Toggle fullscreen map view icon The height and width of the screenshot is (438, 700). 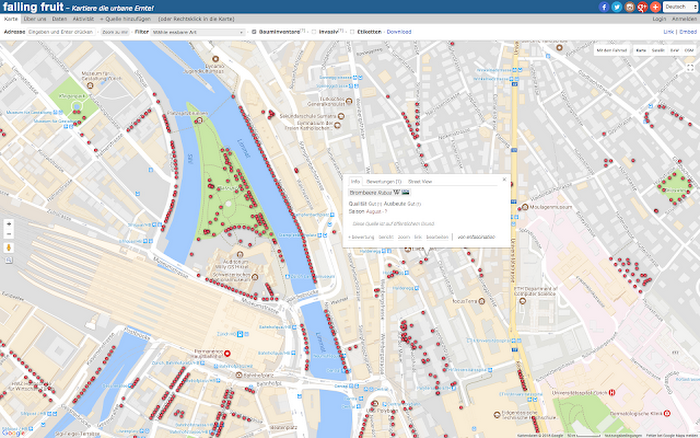(x=690, y=67)
